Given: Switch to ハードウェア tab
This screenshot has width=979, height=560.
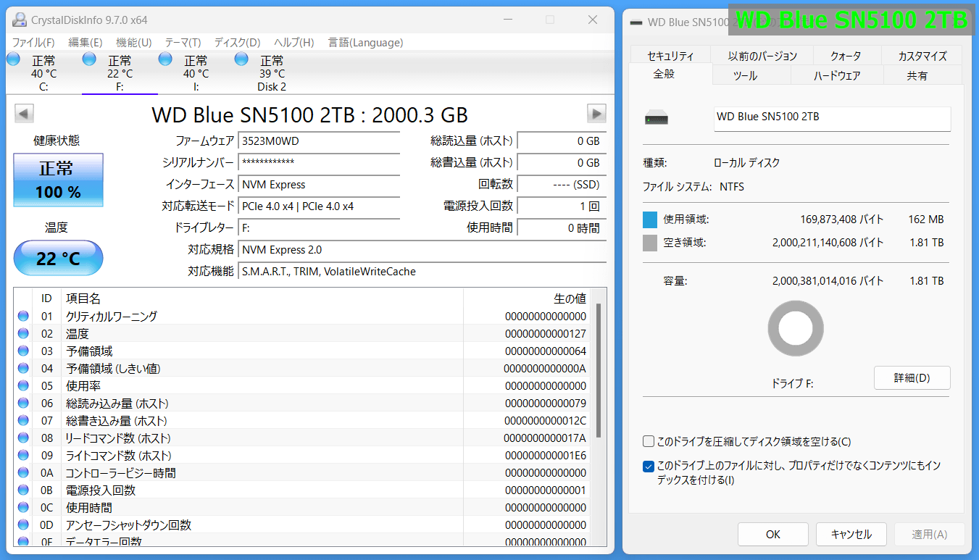Looking at the screenshot, I should click(x=837, y=75).
